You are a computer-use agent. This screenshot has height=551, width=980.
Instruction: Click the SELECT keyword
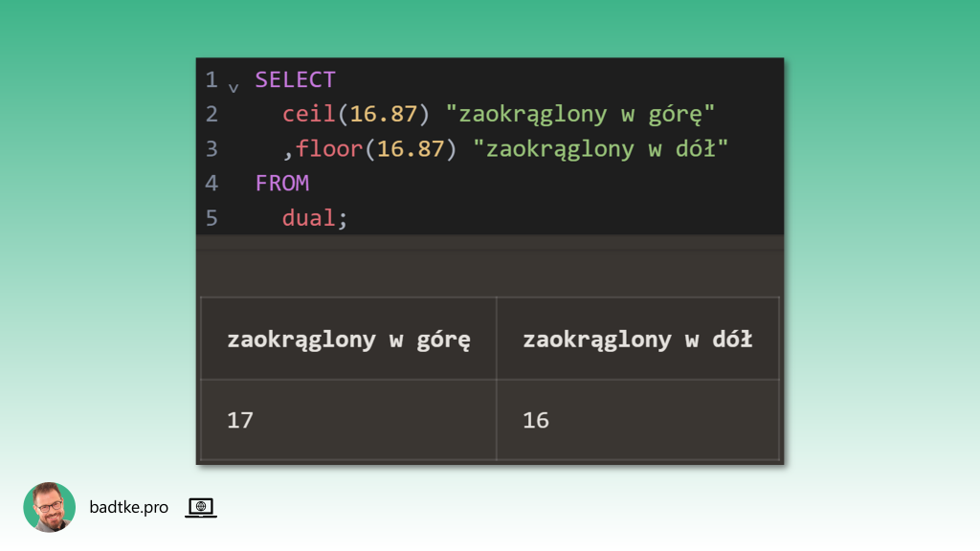pyautogui.click(x=295, y=79)
